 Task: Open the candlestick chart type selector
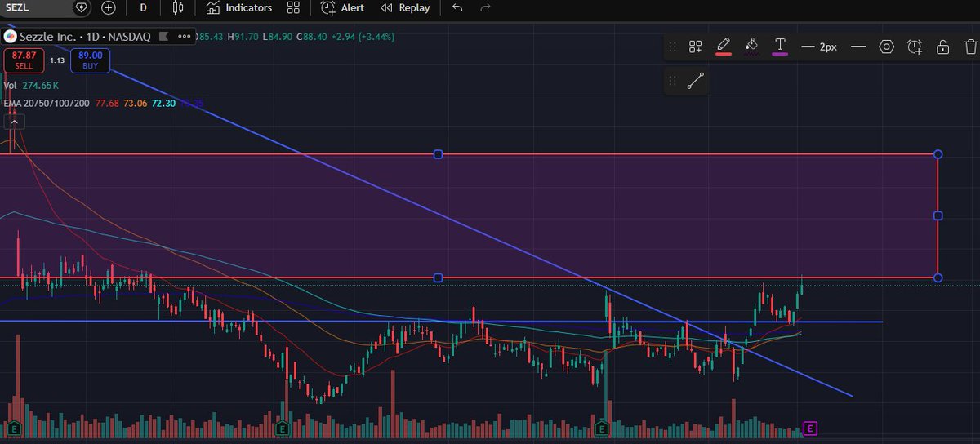[x=178, y=7]
